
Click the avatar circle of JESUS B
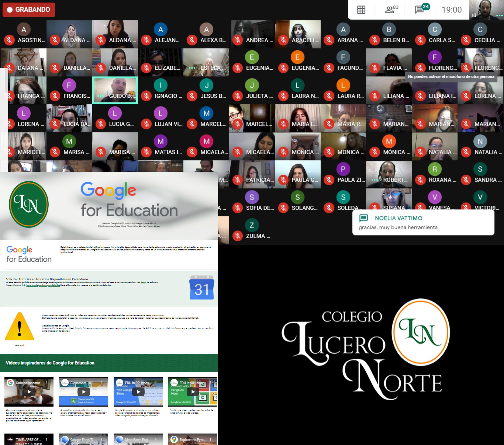pos(206,85)
